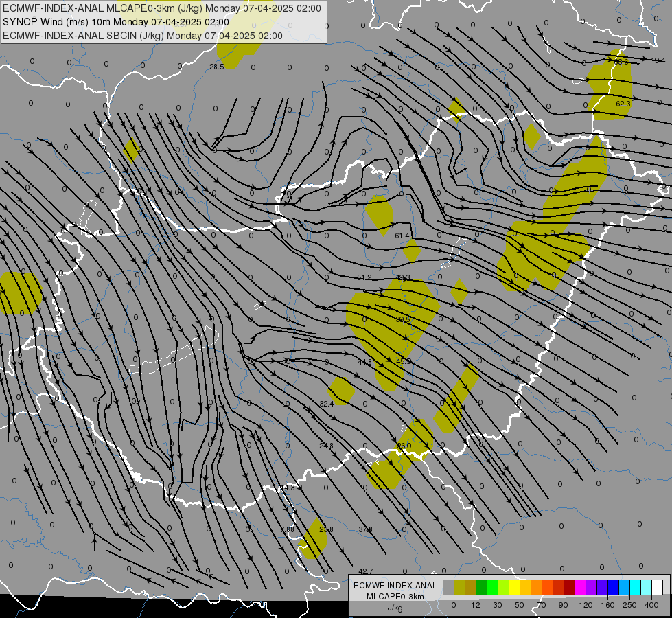Click the map value 28.5
The image size is (672, 618).
(217, 67)
